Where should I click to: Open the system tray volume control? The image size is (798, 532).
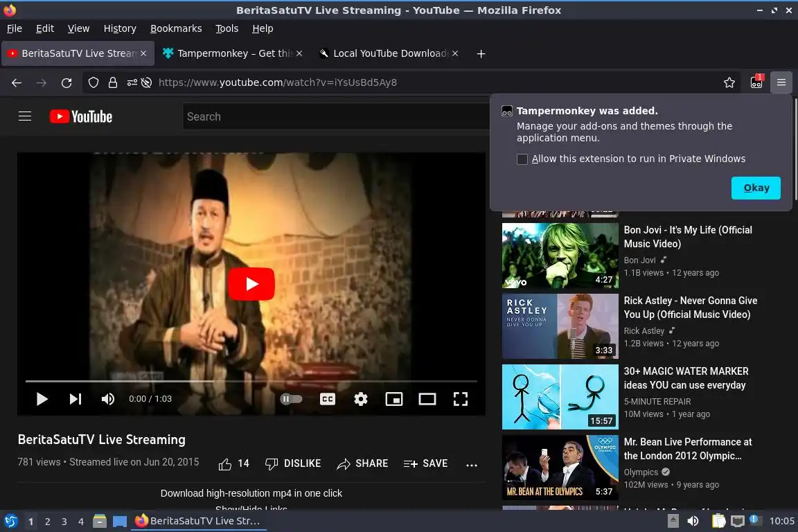click(x=693, y=521)
